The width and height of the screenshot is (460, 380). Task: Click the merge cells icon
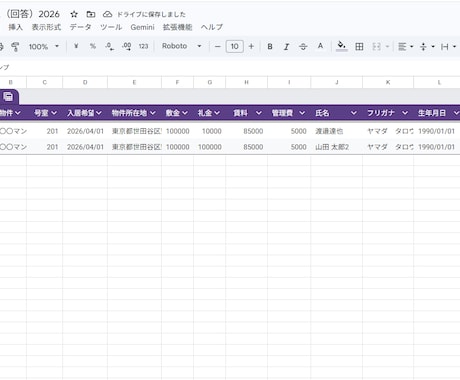(376, 47)
